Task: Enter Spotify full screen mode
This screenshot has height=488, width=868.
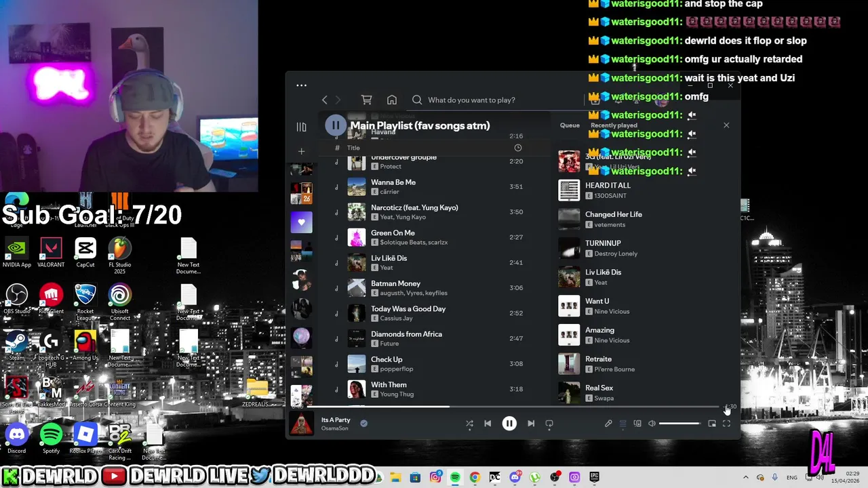Action: click(726, 424)
